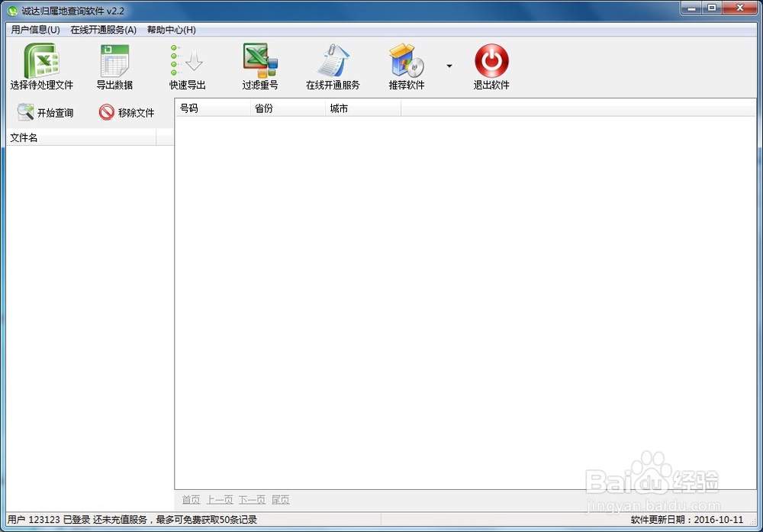The height and width of the screenshot is (532, 763).
Task: Click the 号码 column header
Action: pos(213,108)
